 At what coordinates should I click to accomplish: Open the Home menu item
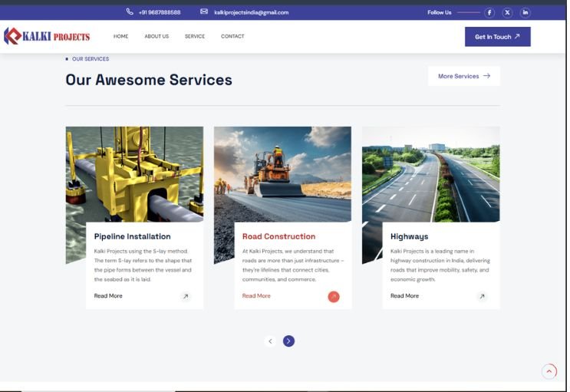click(120, 36)
